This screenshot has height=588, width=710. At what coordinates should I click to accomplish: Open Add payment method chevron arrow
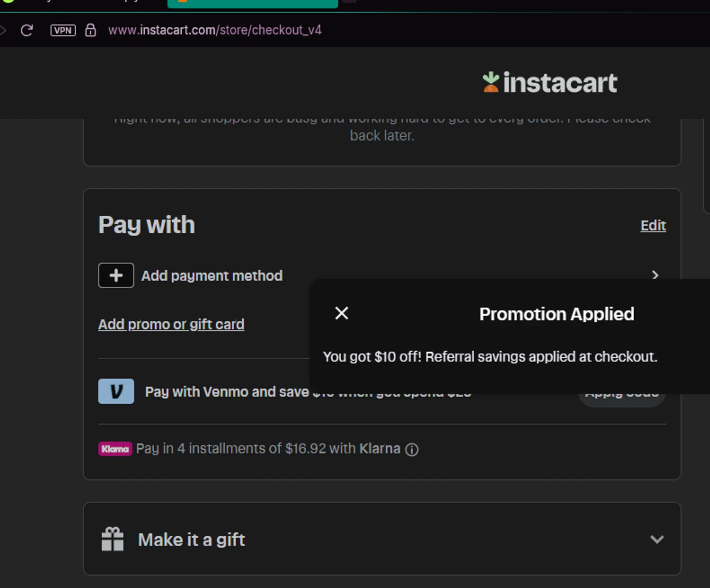point(655,275)
